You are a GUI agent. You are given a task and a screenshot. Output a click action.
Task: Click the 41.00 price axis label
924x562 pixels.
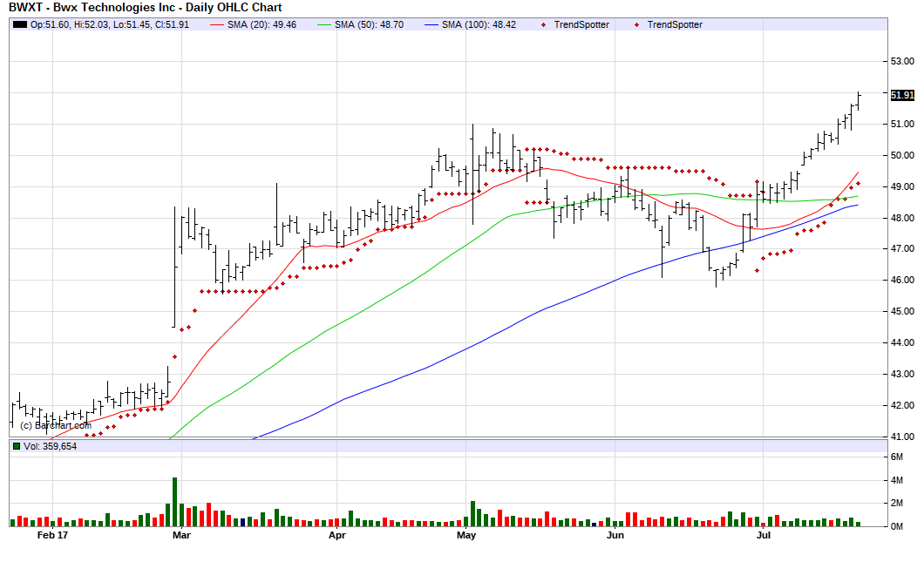click(x=902, y=437)
